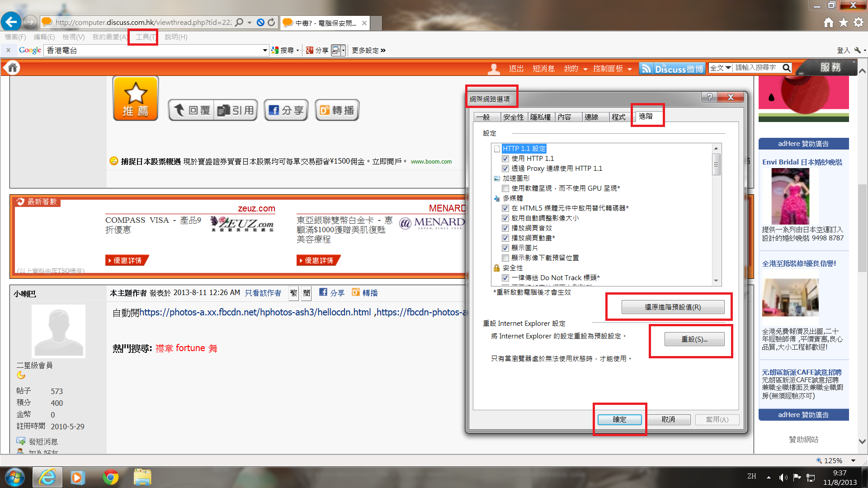Expand Google 搜尋 button dropdown arrow
868x488 pixels.
297,50
